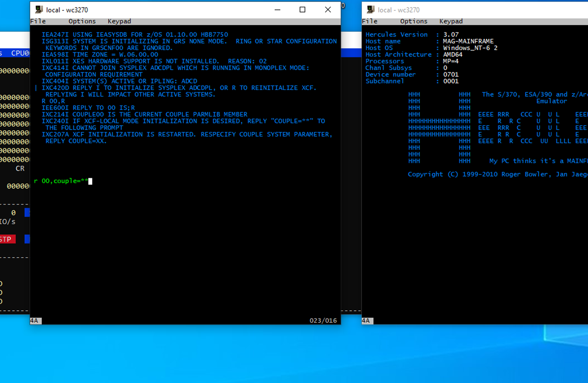
Task: Click the wc3270 icon in the right window title bar
Action: (371, 10)
